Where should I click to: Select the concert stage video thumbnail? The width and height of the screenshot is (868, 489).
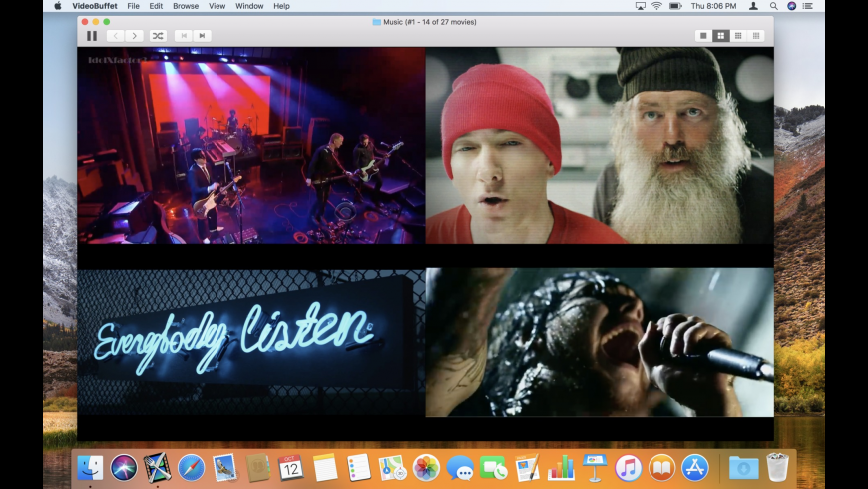[x=250, y=145]
